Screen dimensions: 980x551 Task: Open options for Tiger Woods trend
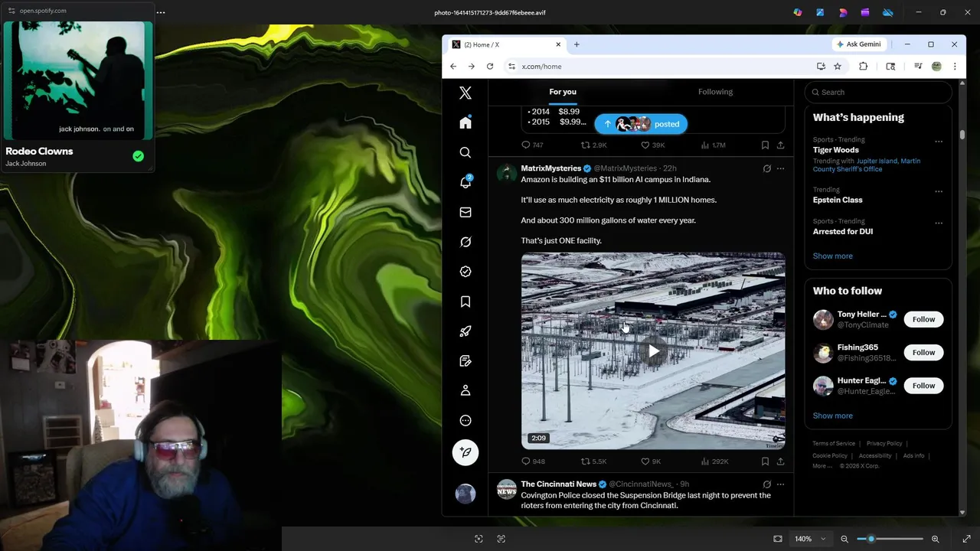tap(939, 141)
